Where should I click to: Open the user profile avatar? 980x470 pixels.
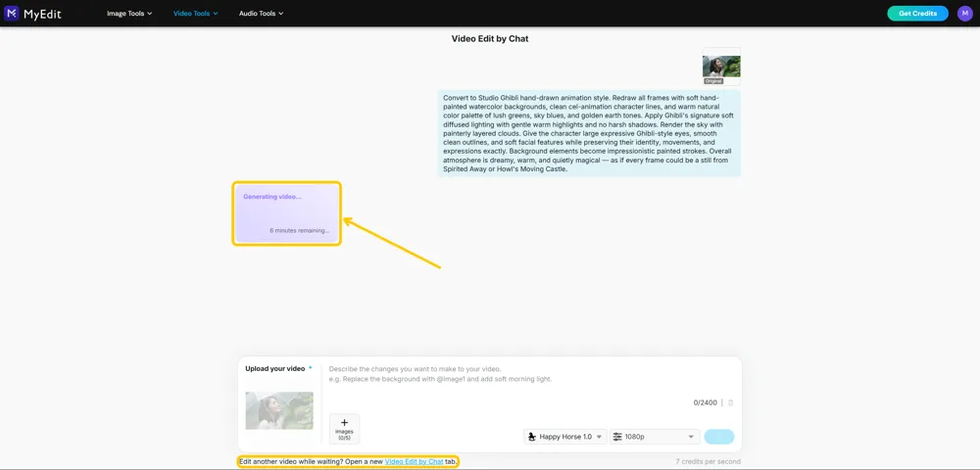click(x=964, y=13)
